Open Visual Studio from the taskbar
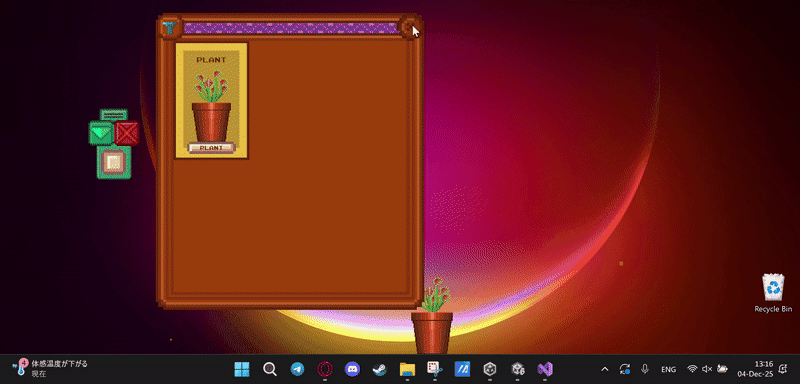 (x=545, y=369)
